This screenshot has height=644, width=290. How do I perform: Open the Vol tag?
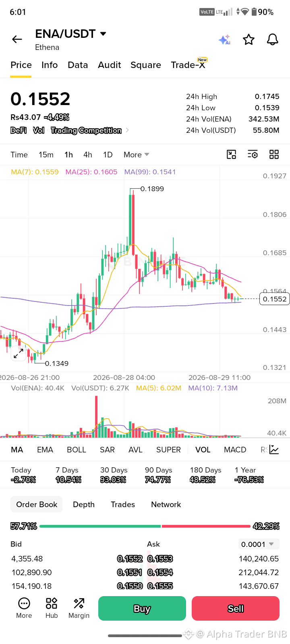(39, 130)
